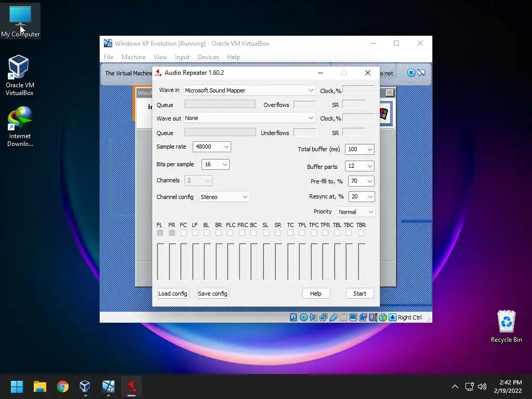Viewport: 532px width, 399px height.
Task: Toggle the BR channel checkbox
Action: coord(219,233)
